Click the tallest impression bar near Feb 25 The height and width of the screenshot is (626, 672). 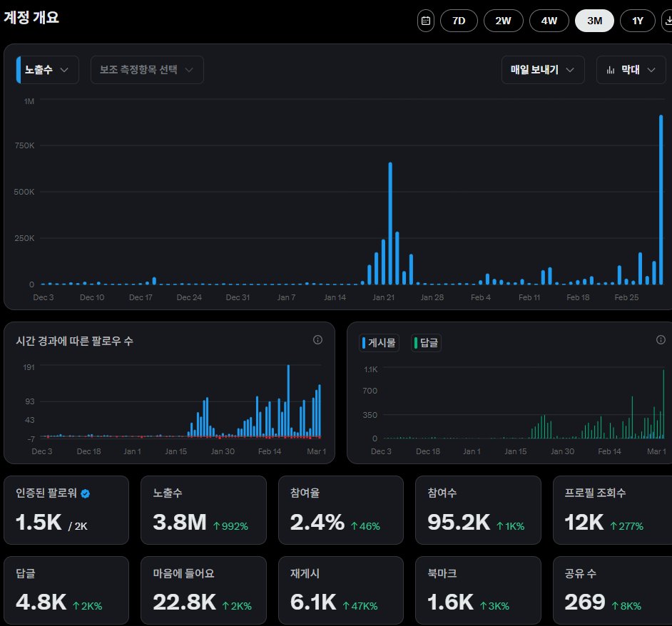(662, 200)
